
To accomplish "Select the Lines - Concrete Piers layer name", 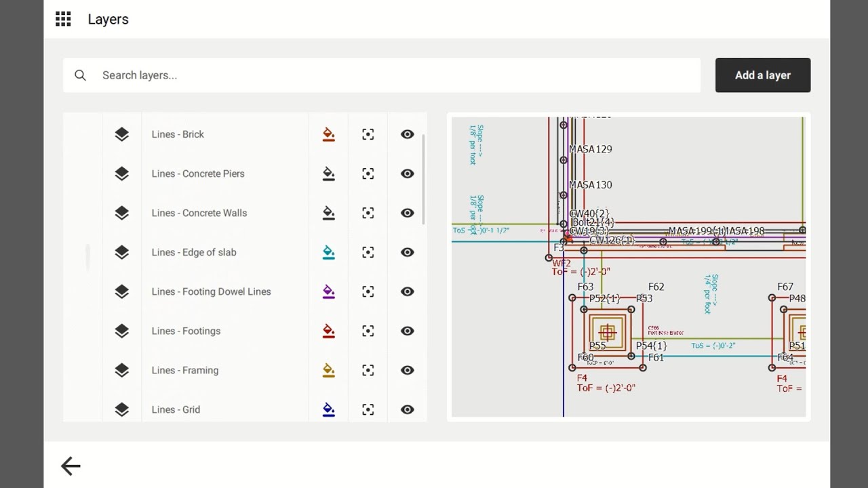I will click(198, 174).
